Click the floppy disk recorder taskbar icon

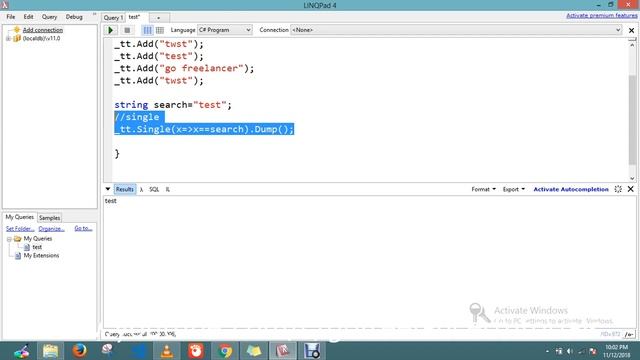click(x=312, y=351)
